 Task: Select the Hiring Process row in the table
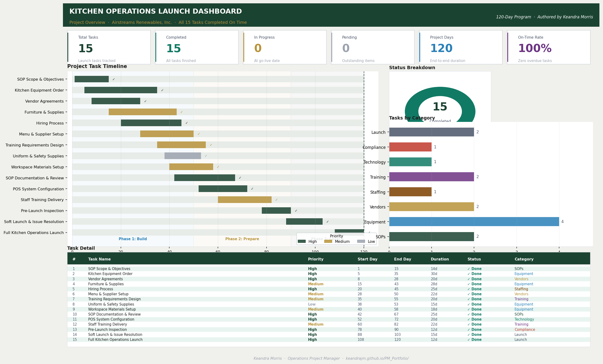[x=100, y=289]
